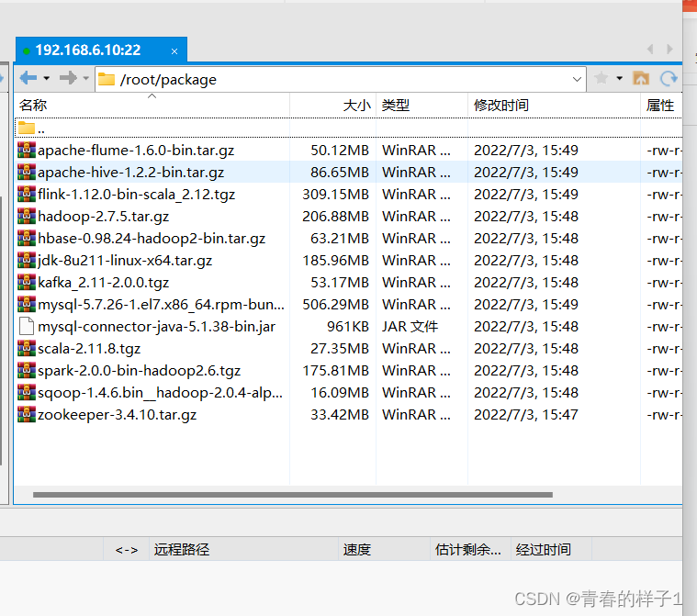Viewport: 697px width, 616px height.
Task: Sort by the 属性 column header
Action: point(661,106)
